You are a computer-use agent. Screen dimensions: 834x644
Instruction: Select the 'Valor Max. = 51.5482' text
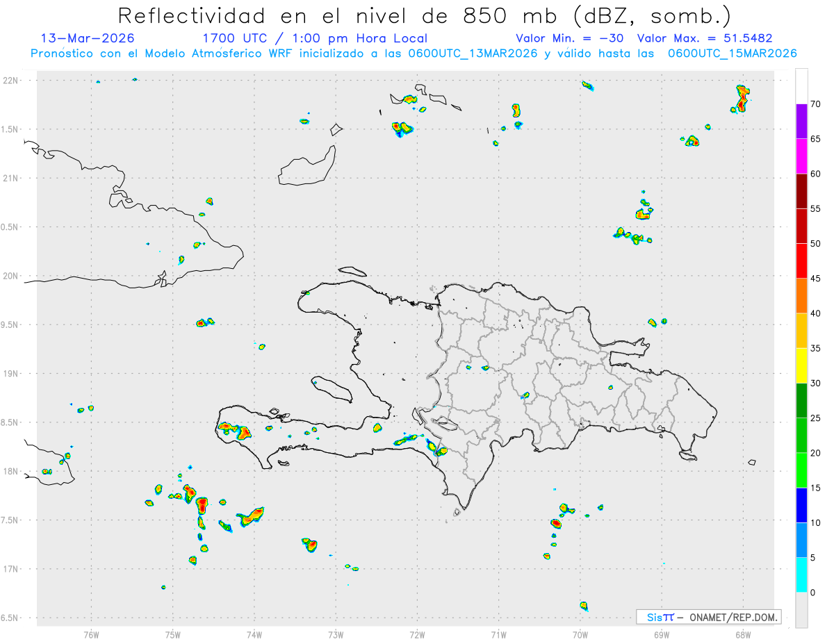[705, 38]
